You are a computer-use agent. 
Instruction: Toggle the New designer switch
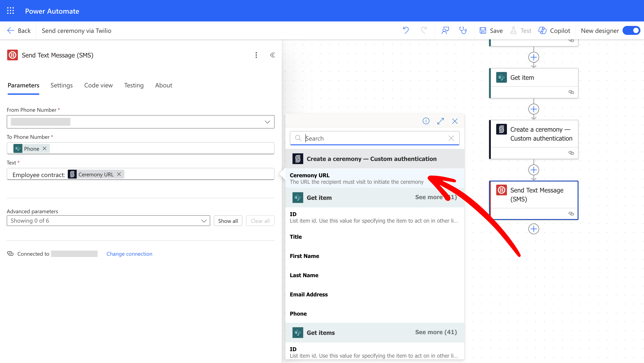click(631, 30)
